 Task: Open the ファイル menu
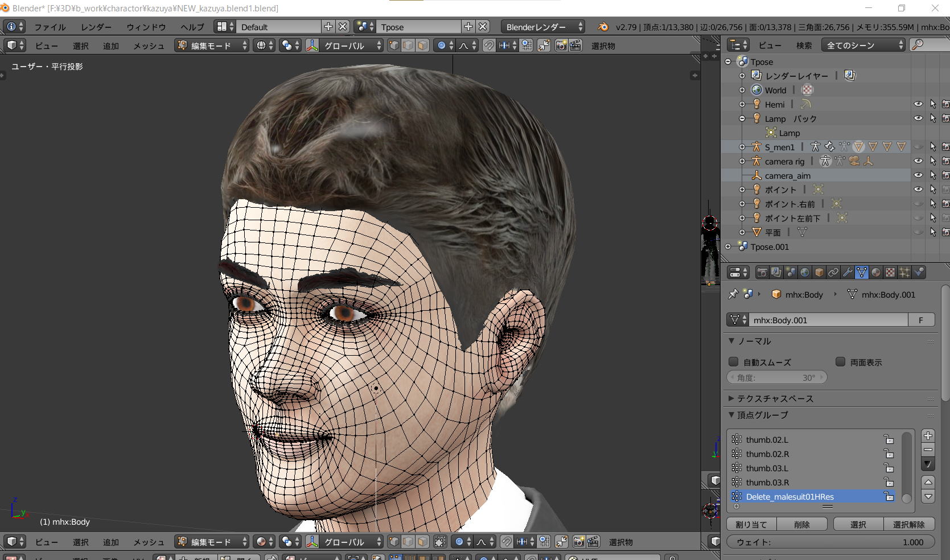50,27
